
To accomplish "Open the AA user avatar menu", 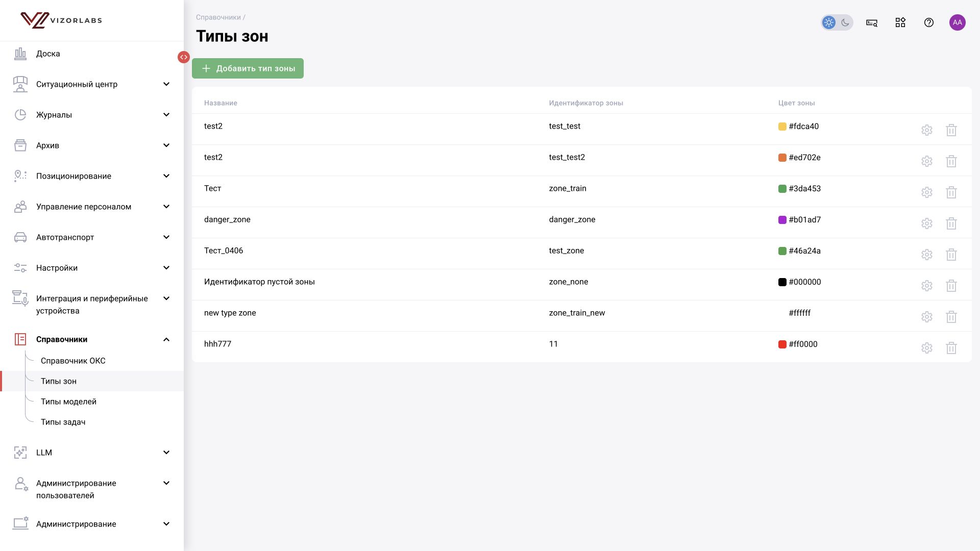I will pos(958,22).
